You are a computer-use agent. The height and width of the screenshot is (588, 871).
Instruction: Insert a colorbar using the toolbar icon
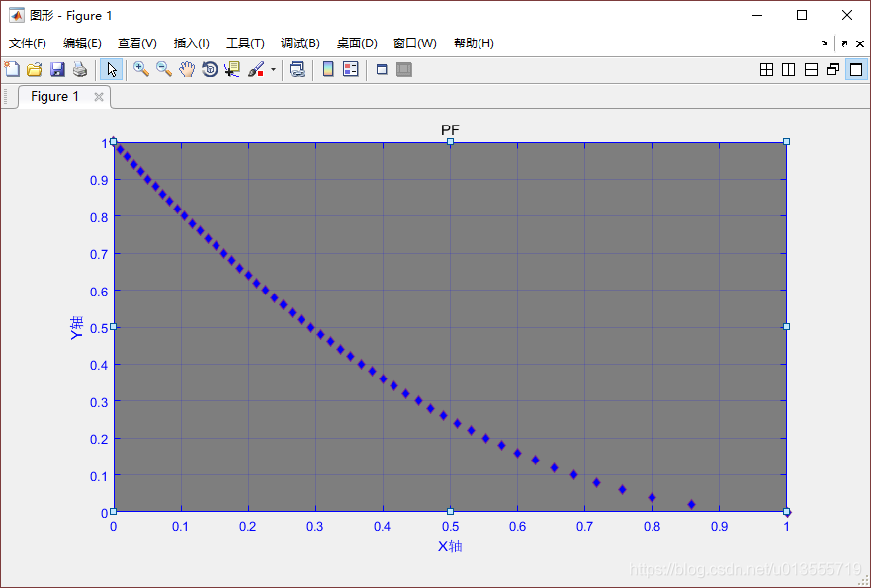328,69
